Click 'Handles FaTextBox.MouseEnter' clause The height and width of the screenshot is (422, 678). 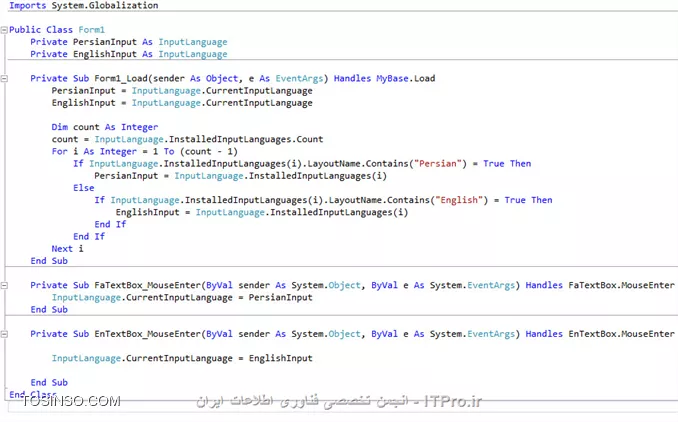(x=600, y=285)
